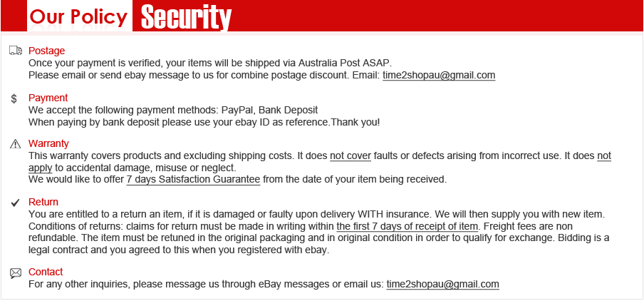Click the warning triangle icon beside Warranty
The height and width of the screenshot is (306, 644).
tap(15, 143)
